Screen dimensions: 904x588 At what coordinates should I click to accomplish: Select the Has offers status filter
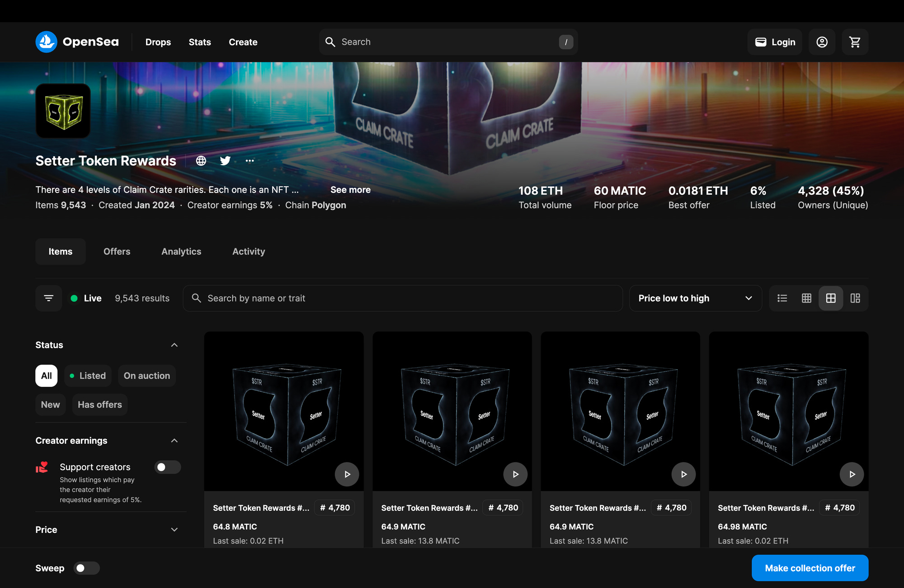coord(100,405)
